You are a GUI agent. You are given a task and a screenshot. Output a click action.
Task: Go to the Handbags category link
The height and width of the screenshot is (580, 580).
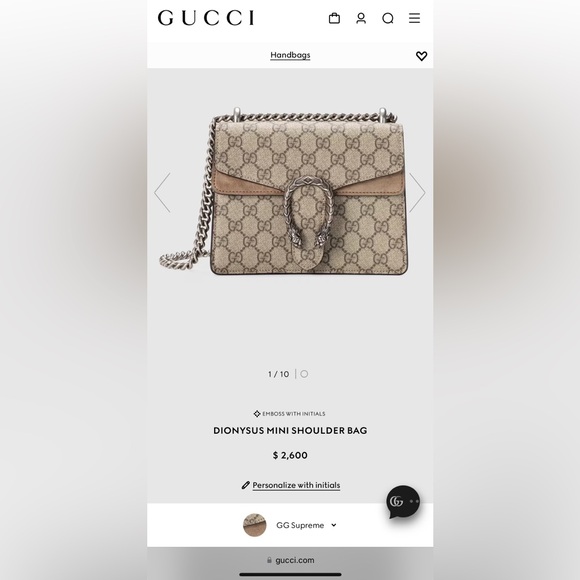(x=290, y=55)
